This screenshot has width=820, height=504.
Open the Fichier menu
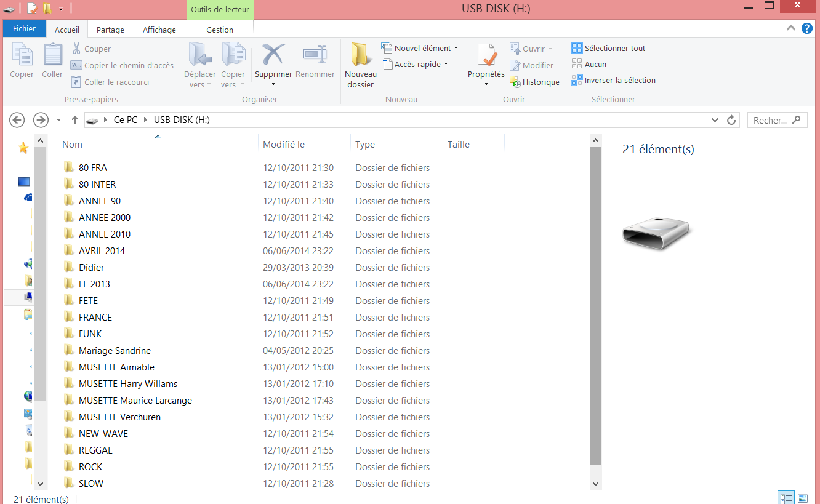point(25,28)
